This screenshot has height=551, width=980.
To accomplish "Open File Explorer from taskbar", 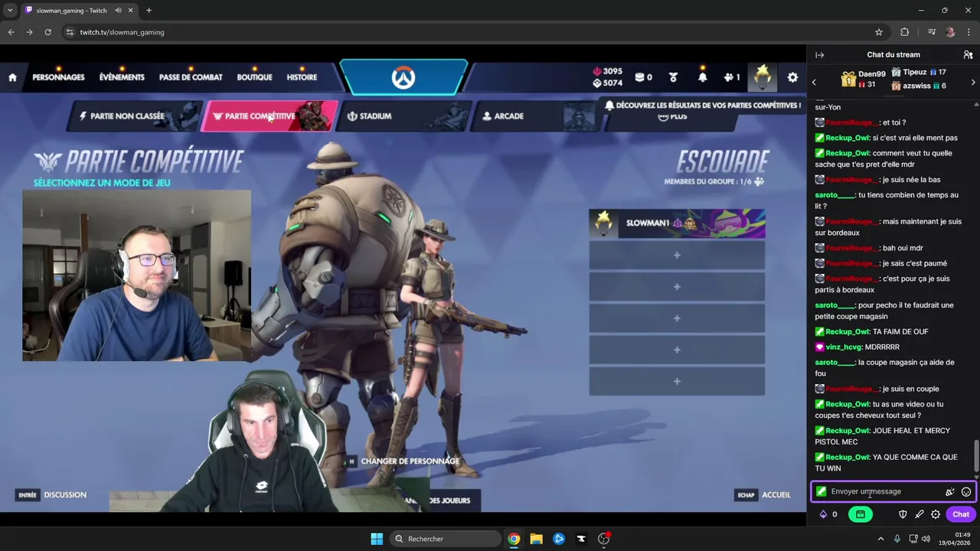I will [536, 539].
